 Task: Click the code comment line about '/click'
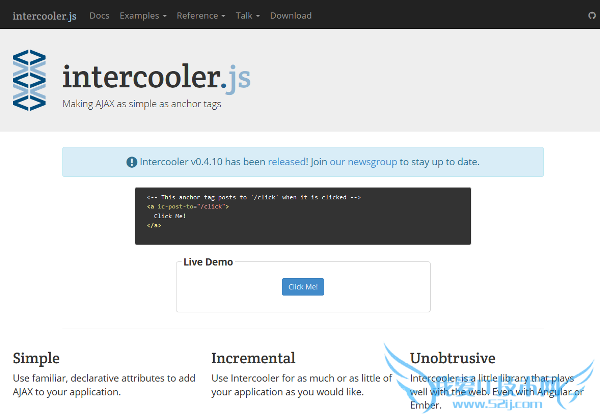pos(254,197)
